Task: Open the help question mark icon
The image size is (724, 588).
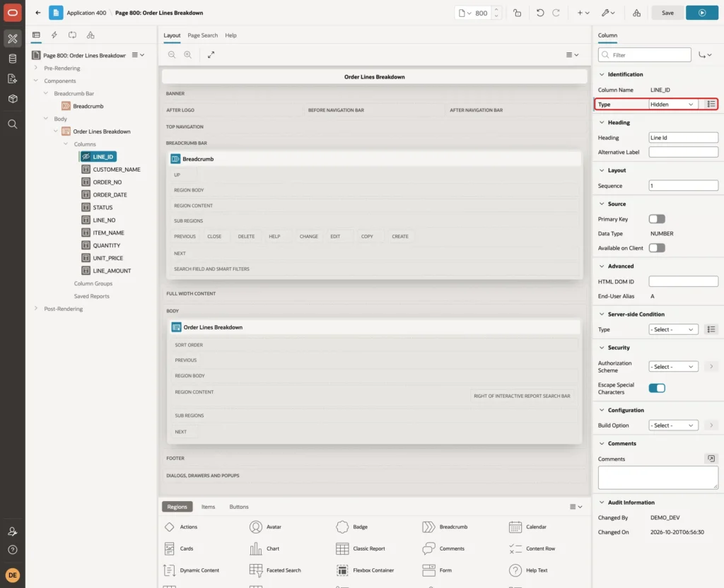Action: [13, 550]
